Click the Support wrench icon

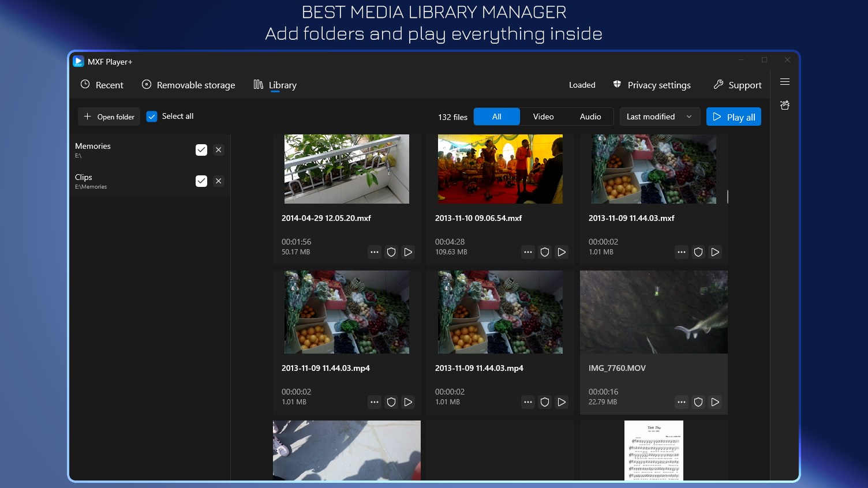[x=718, y=84]
